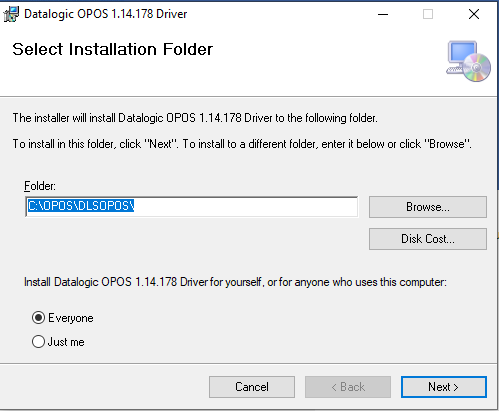
Task: Click the "for yourself, or for anyone" prompt text
Action: point(235,282)
